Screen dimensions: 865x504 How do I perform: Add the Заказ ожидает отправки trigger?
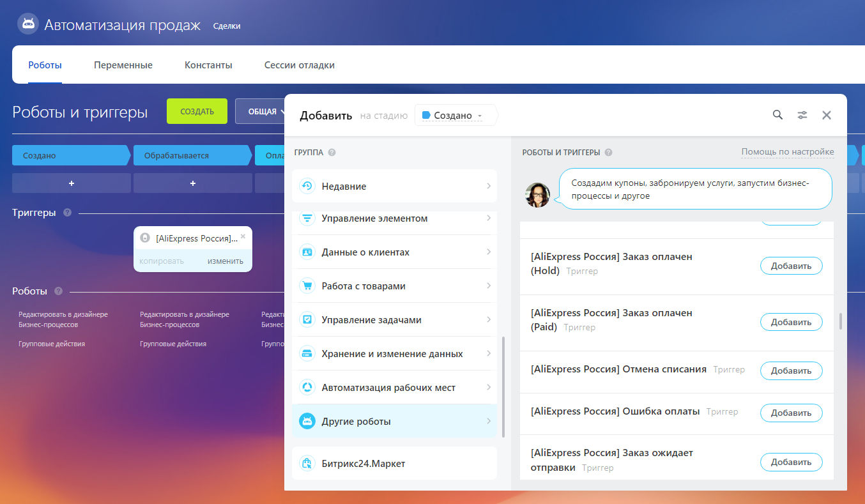[791, 462]
